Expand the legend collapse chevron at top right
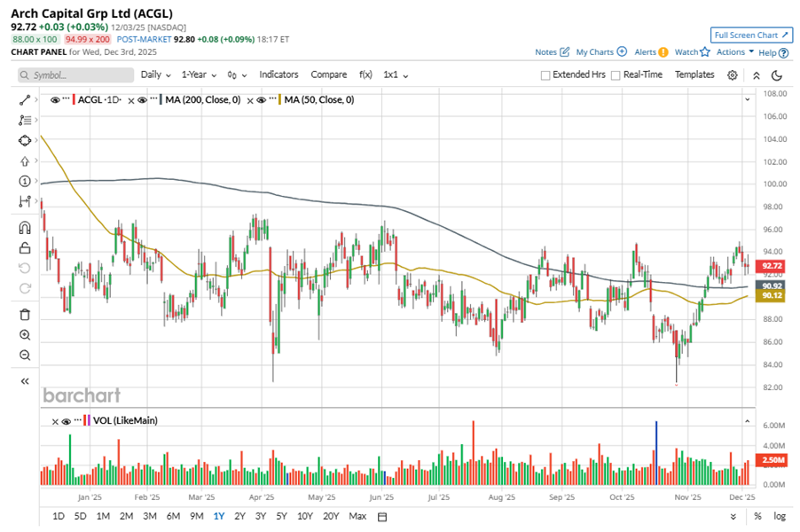The image size is (800, 532). (x=748, y=99)
